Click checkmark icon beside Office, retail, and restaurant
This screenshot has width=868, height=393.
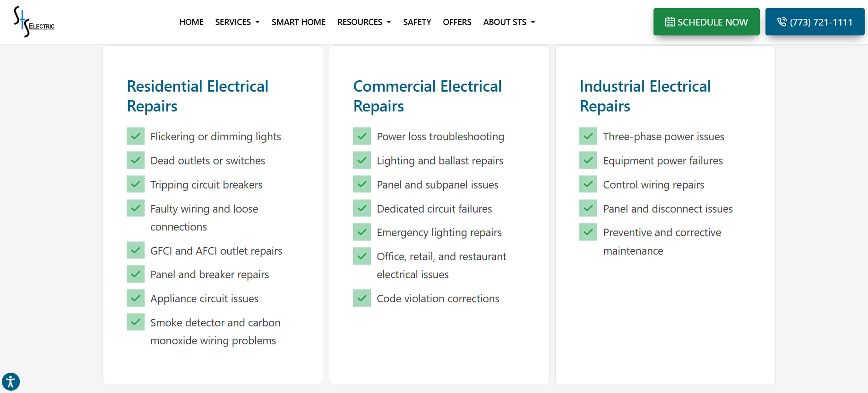tap(362, 256)
